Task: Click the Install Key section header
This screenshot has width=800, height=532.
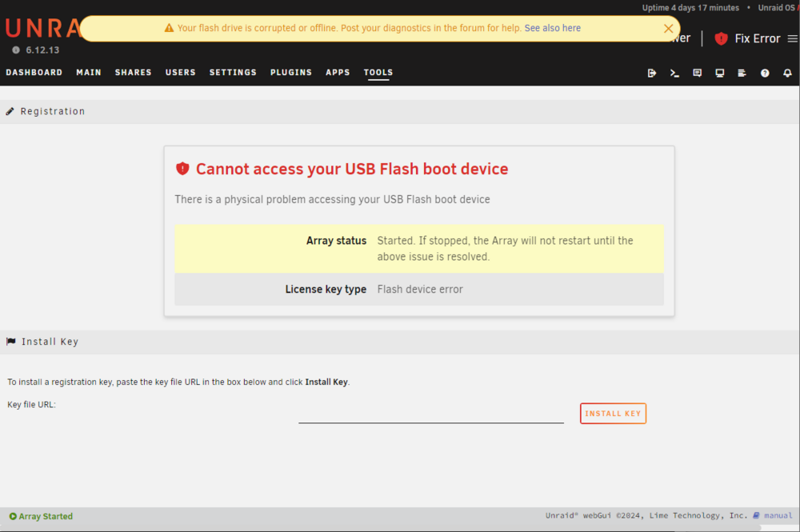Action: point(400,342)
